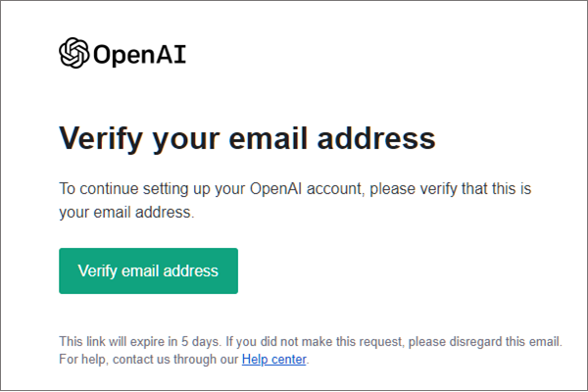
Task: Click the word "email" in the large heading
Action: tap(269, 138)
